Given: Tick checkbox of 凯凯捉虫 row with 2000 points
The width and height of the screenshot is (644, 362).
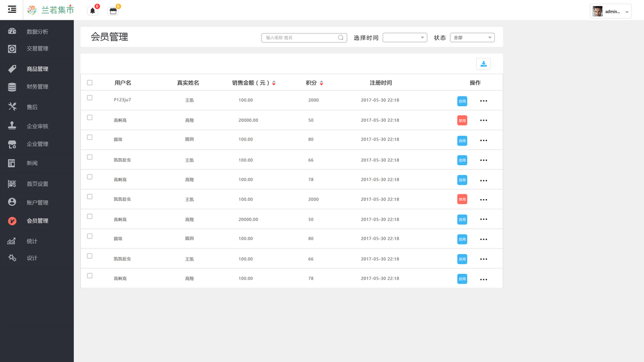Looking at the screenshot, I should pos(89,197).
